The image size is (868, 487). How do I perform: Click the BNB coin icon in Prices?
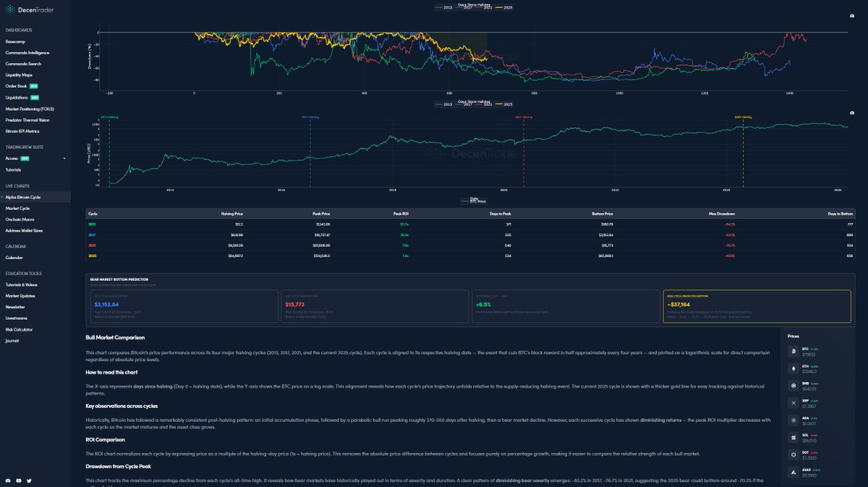pos(795,385)
